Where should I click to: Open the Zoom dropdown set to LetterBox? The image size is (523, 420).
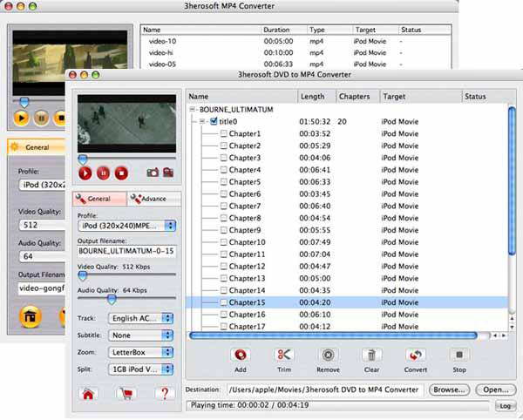140,352
